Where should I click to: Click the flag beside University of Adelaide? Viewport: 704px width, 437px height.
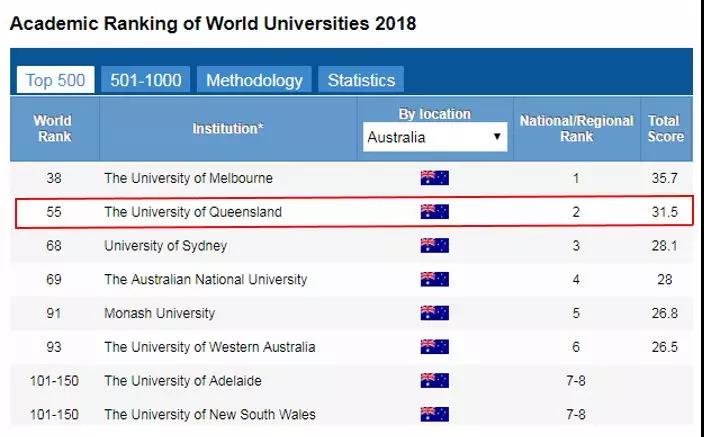pyautogui.click(x=434, y=380)
